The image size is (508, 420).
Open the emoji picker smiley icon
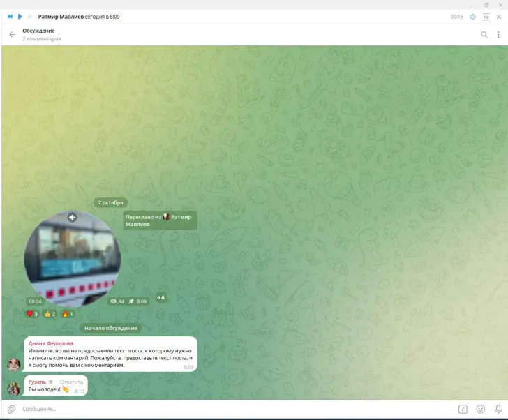(480, 409)
